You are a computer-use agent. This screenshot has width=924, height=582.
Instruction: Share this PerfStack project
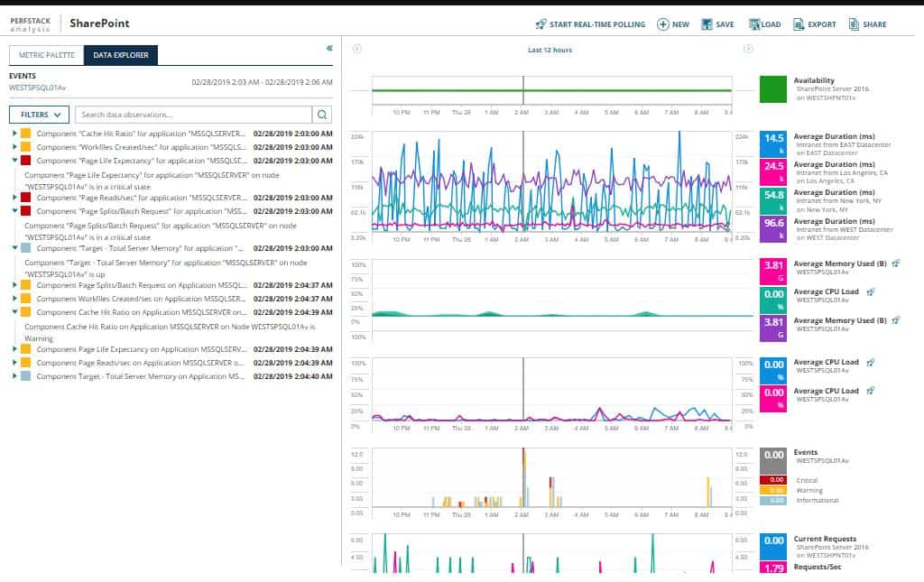tap(867, 24)
